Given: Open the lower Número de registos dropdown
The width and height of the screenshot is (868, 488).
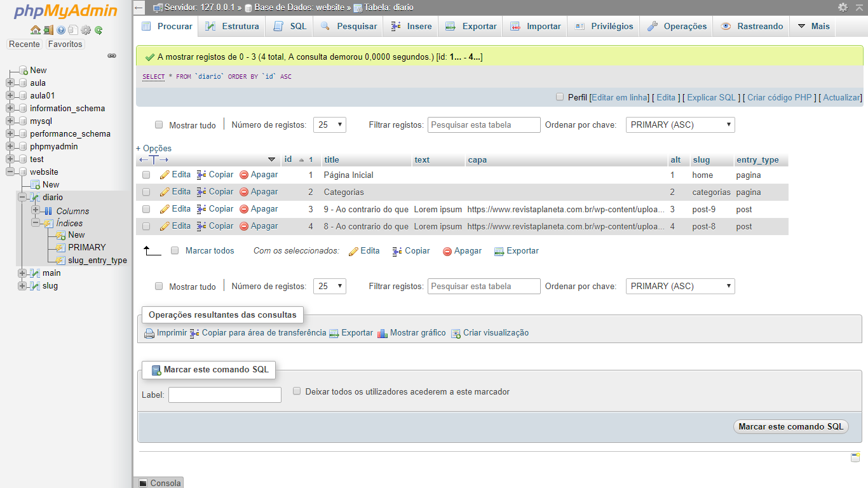Looking at the screenshot, I should (330, 287).
